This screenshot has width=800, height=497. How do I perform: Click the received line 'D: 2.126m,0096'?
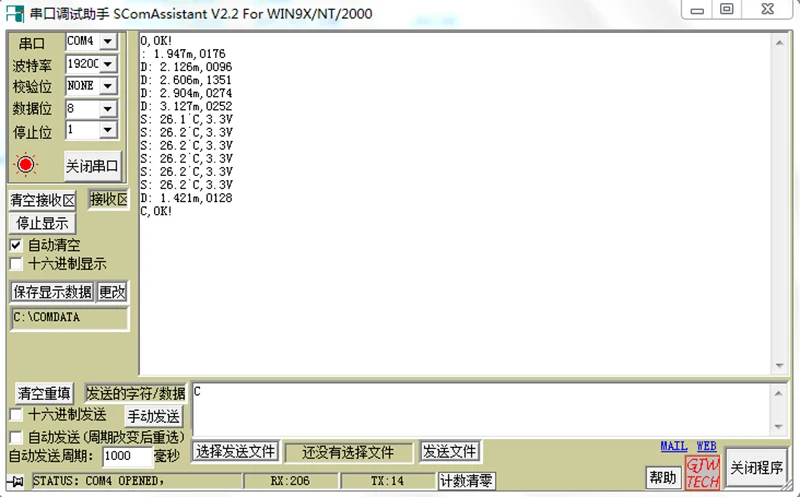coord(186,67)
